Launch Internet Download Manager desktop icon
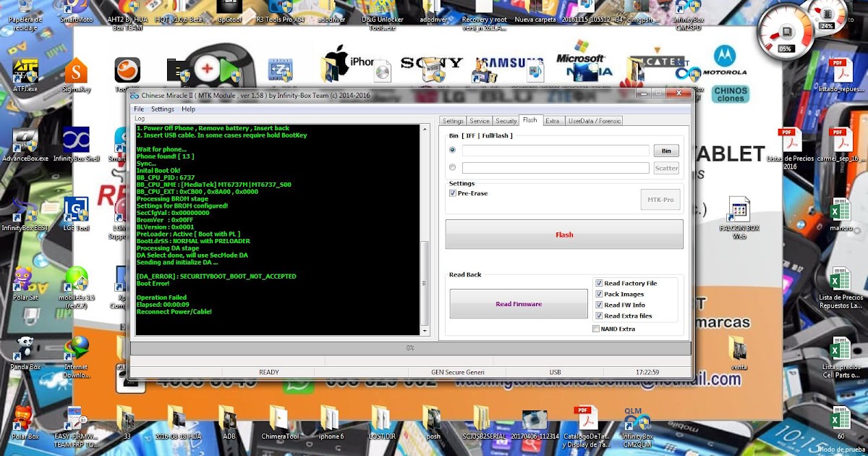Viewport: 868px width, 456px height. pyautogui.click(x=76, y=357)
